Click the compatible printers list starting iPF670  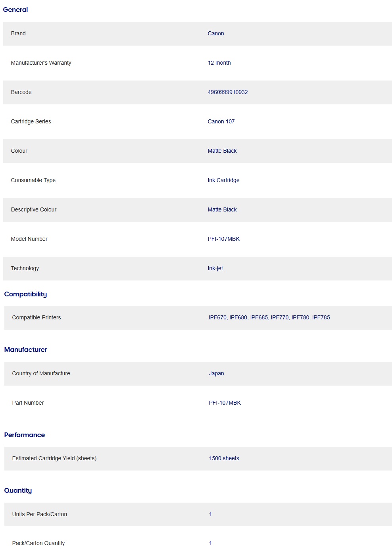tap(269, 317)
